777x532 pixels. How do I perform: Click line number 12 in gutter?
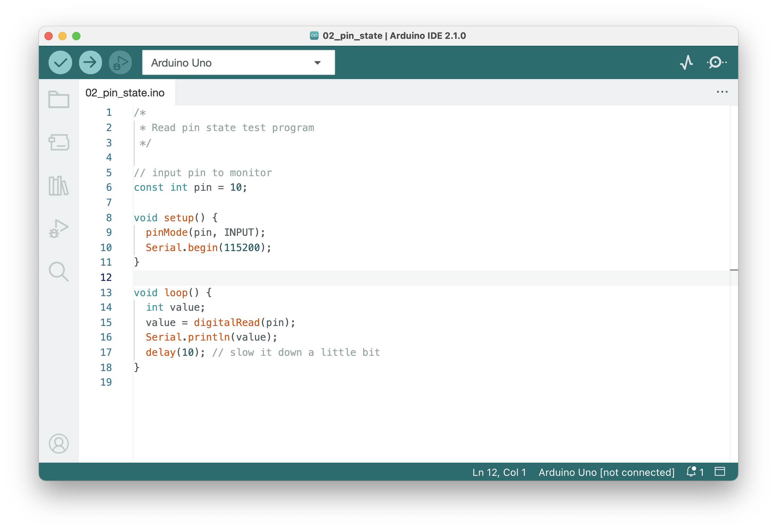(106, 277)
